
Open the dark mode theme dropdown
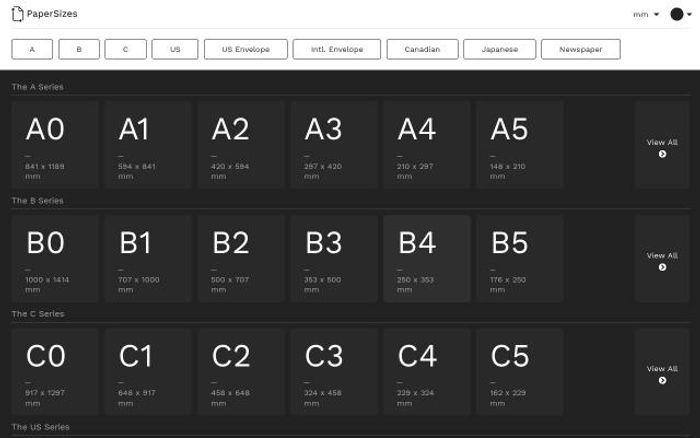(x=682, y=14)
